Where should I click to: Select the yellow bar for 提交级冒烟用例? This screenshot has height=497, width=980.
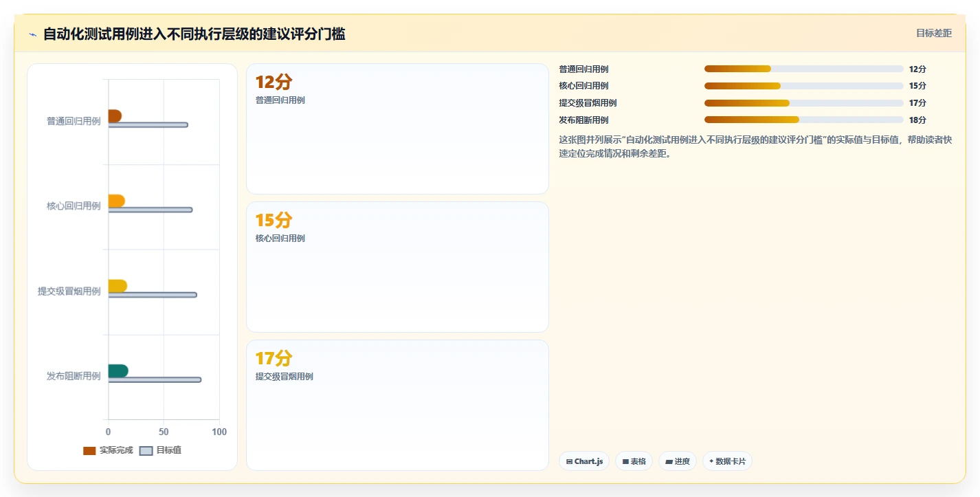click(x=118, y=286)
